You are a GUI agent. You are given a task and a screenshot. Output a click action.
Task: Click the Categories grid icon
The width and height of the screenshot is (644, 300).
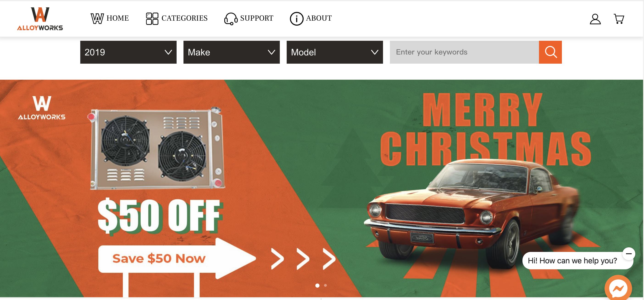(x=152, y=19)
